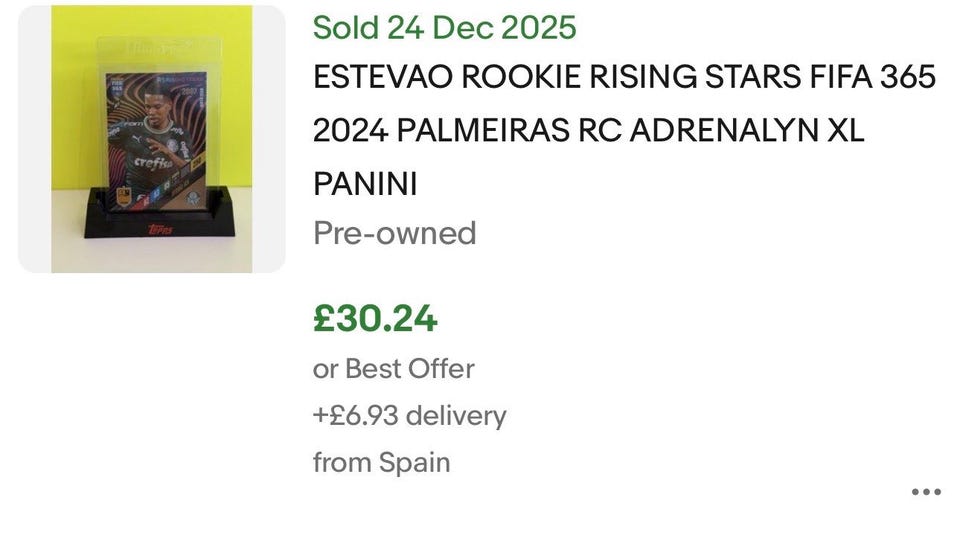Click the 'or Best Offer' text
960x541 pixels.
click(393, 368)
